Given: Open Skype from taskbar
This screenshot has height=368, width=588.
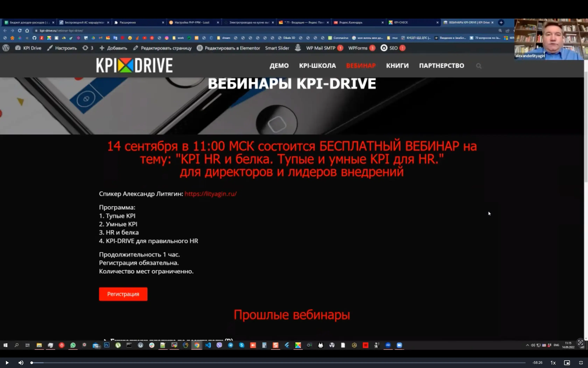Looking at the screenshot, I should (x=241, y=345).
